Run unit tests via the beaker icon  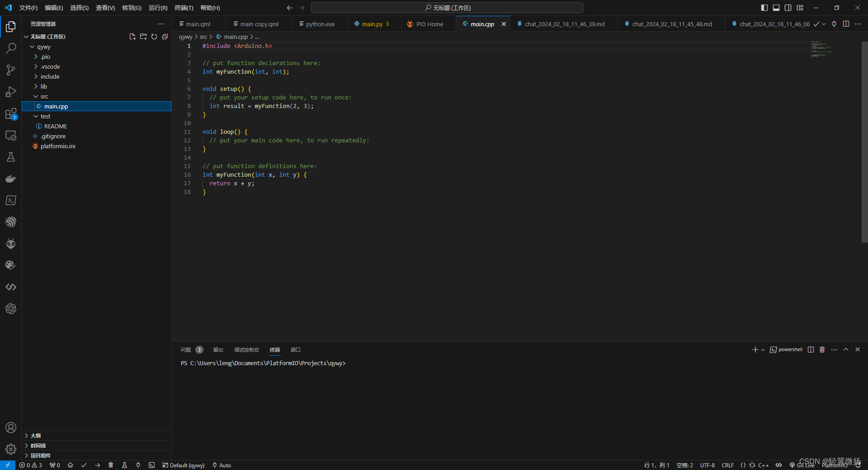(125, 465)
